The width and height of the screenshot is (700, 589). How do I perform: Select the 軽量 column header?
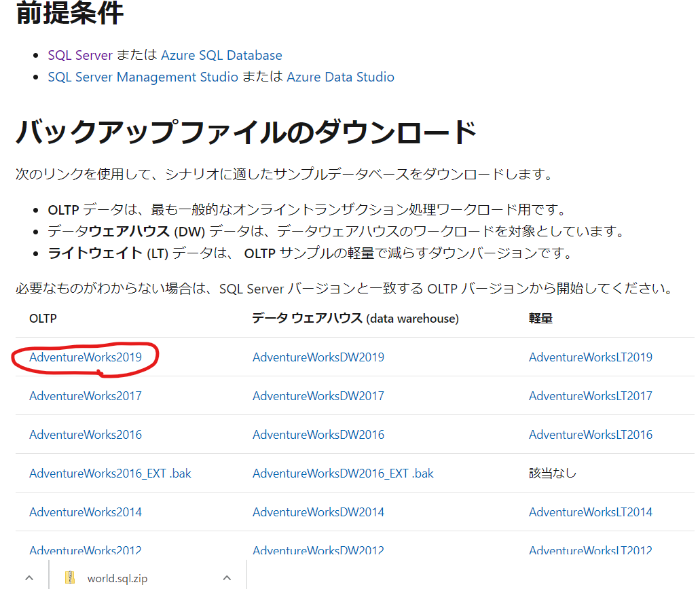tap(540, 319)
